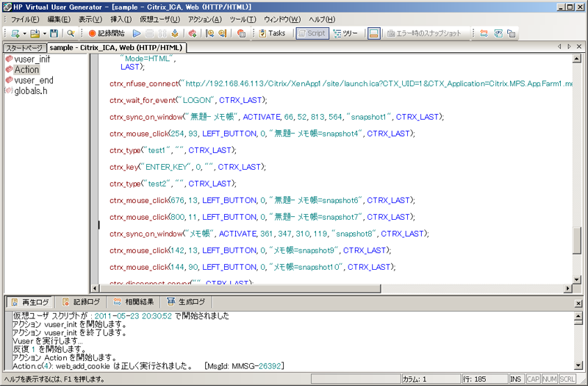Click the red circle runtime settings icon
The height and width of the screenshot is (386, 588).
click(242, 33)
